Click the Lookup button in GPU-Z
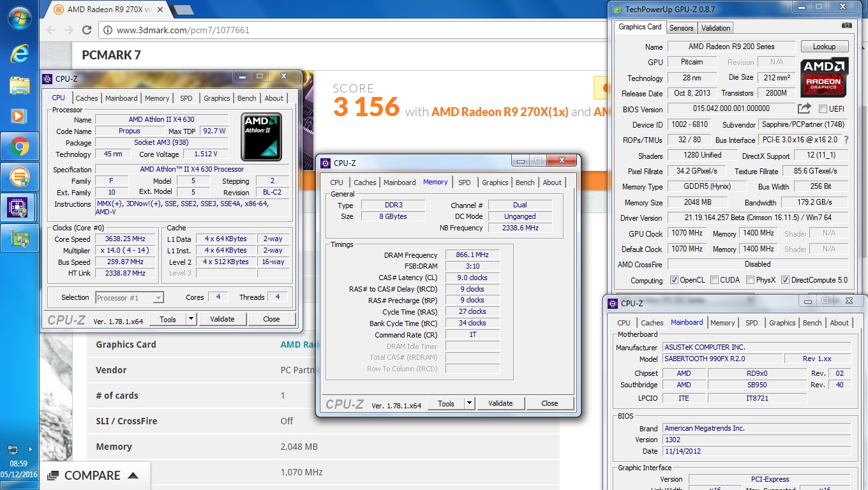 tap(824, 47)
